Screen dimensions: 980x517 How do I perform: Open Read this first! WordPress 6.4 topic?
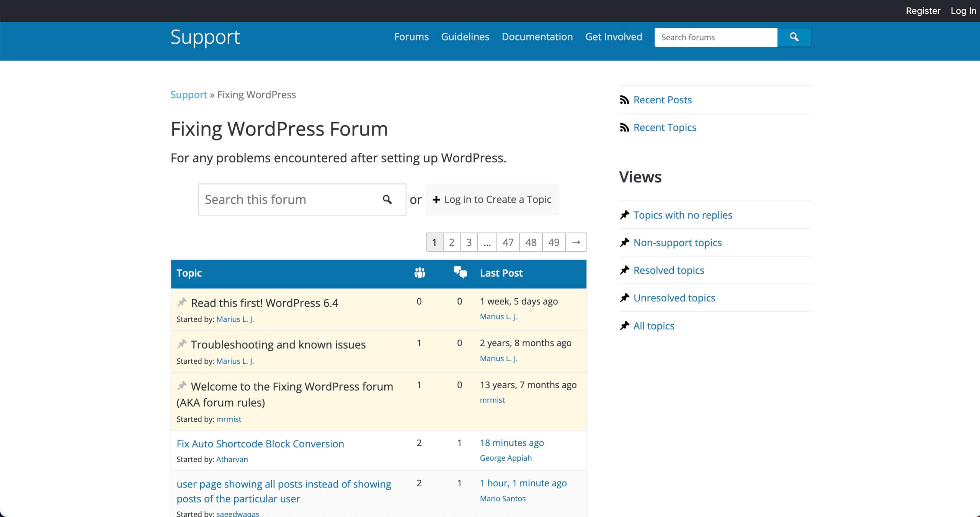(x=265, y=303)
